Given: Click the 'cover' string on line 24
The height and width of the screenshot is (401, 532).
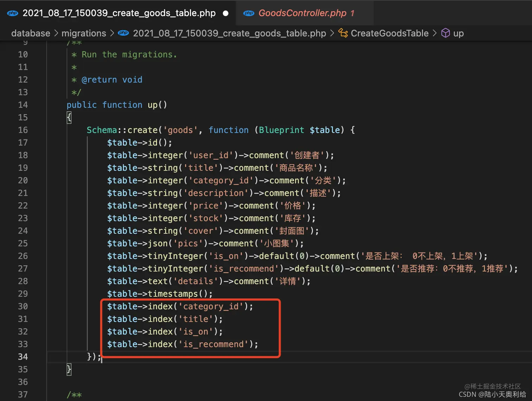Looking at the screenshot, I should tap(201, 231).
